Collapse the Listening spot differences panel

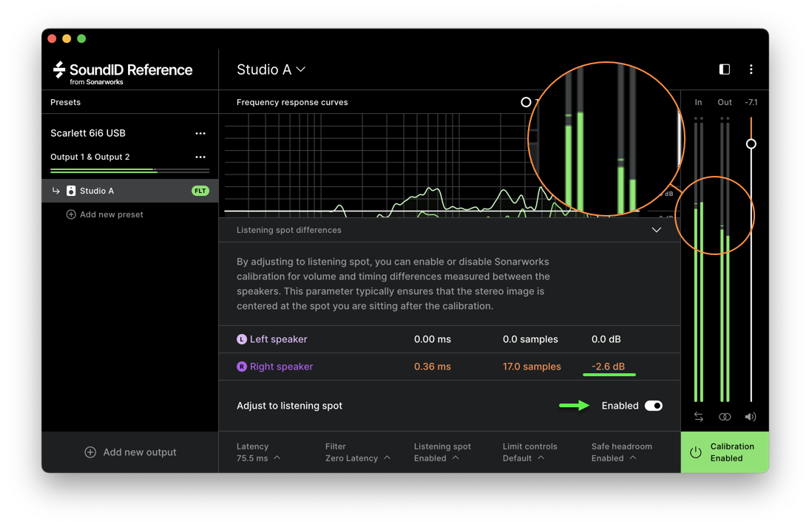click(x=656, y=230)
